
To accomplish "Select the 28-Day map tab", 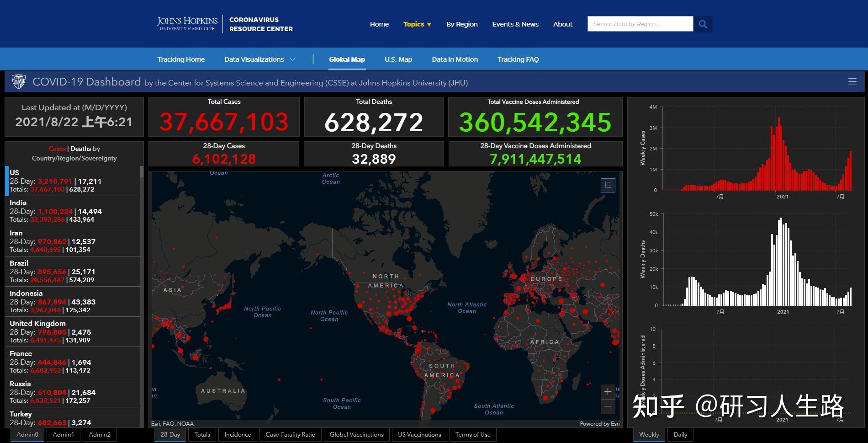I will coord(170,434).
